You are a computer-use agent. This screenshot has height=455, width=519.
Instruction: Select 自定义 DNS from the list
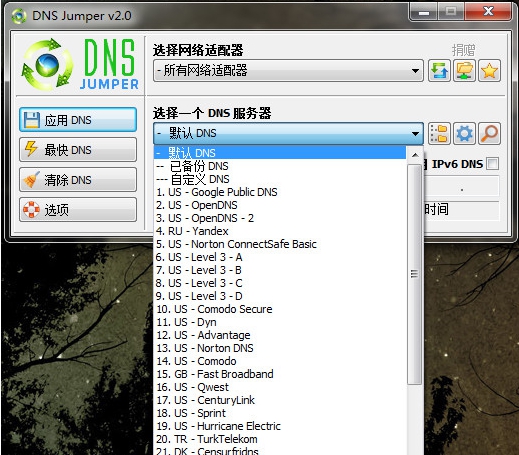[x=280, y=179]
